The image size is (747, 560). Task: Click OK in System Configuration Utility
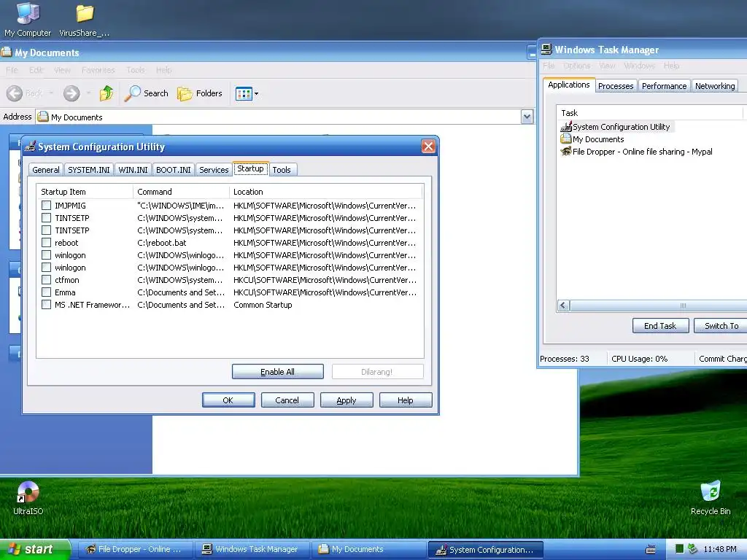(228, 400)
